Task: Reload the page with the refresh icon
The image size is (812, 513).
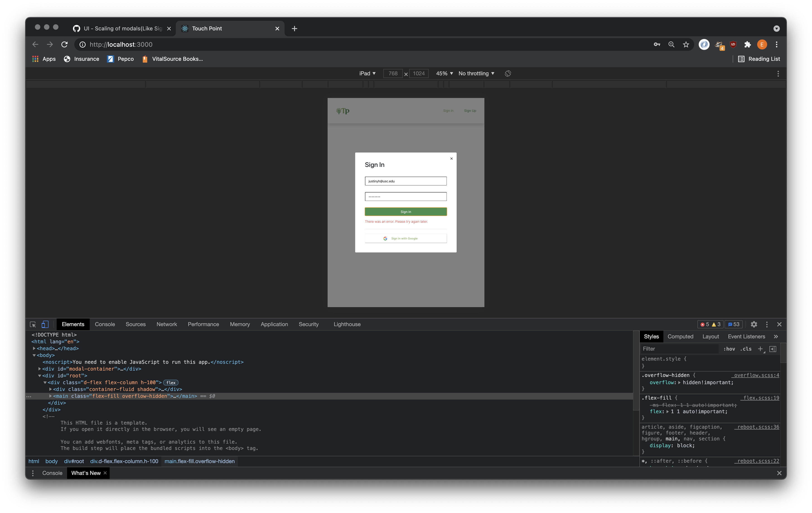Action: [x=64, y=44]
